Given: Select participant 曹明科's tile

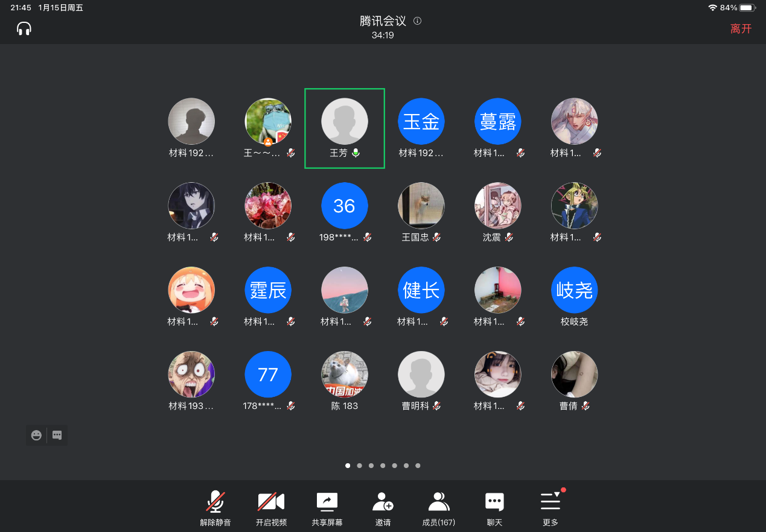Looking at the screenshot, I should pyautogui.click(x=421, y=375).
